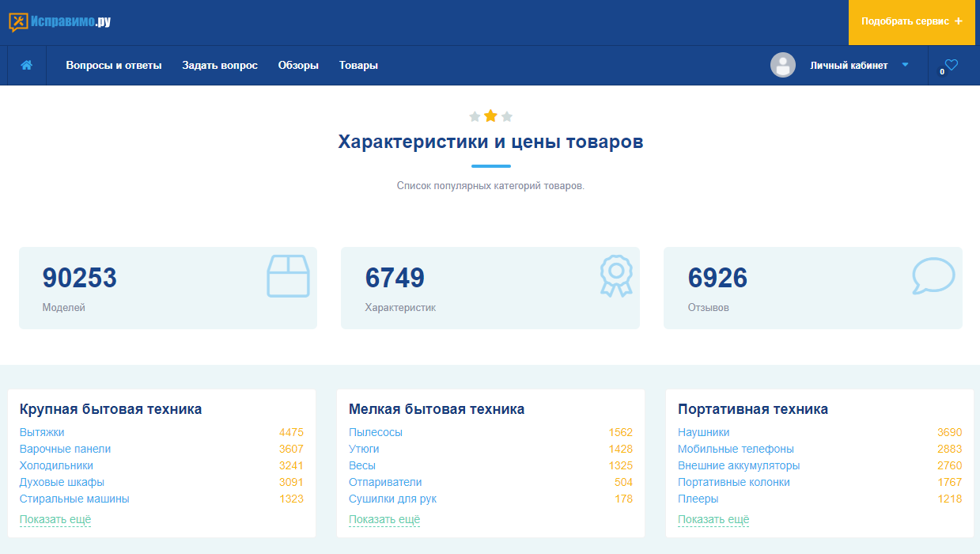Click the user avatar icon
Viewport: 980px width, 554px height.
coord(783,65)
